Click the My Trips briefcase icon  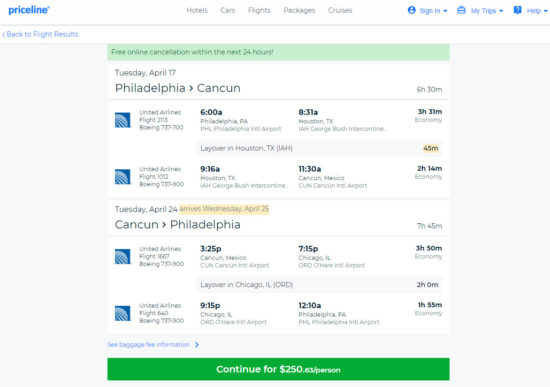(461, 10)
